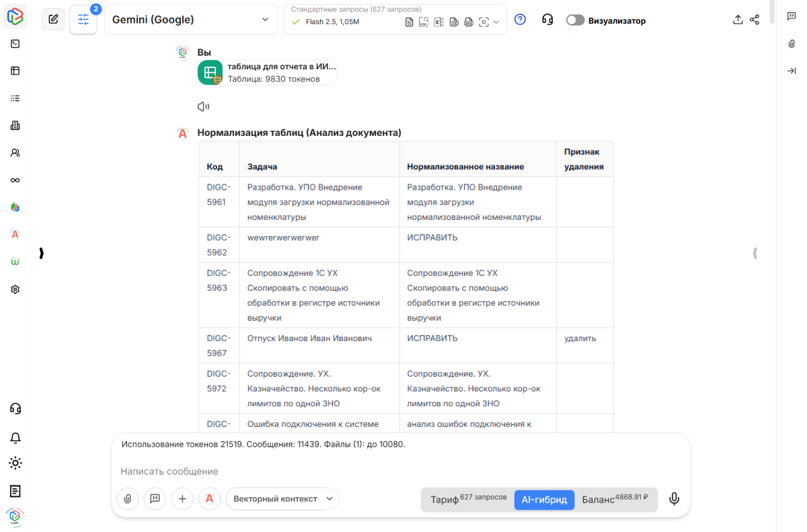
Task: Select the AI-гибрид tab
Action: [544, 500]
